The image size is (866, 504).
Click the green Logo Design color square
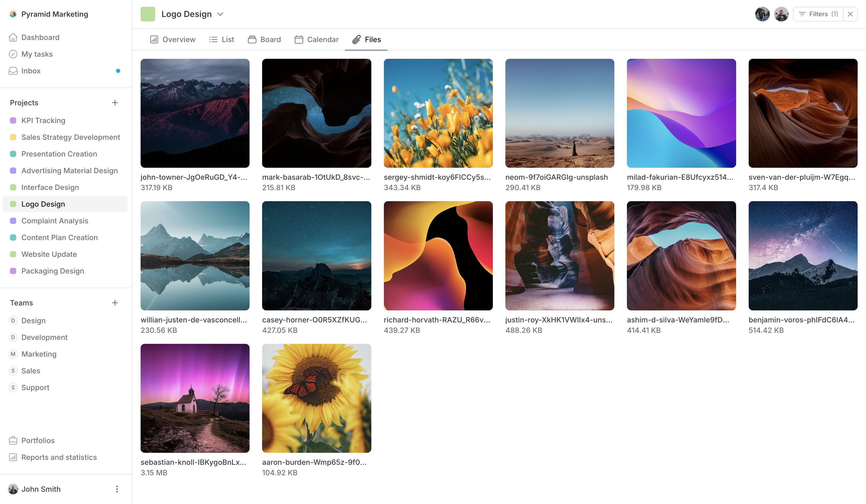click(148, 14)
